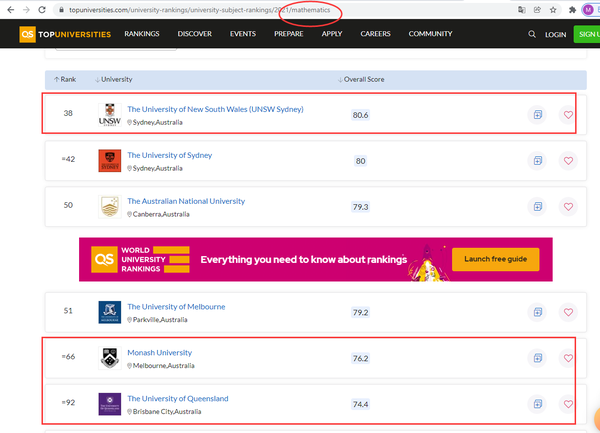The width and height of the screenshot is (600, 433).
Task: Sort the table by Rank column
Action: pos(65,79)
